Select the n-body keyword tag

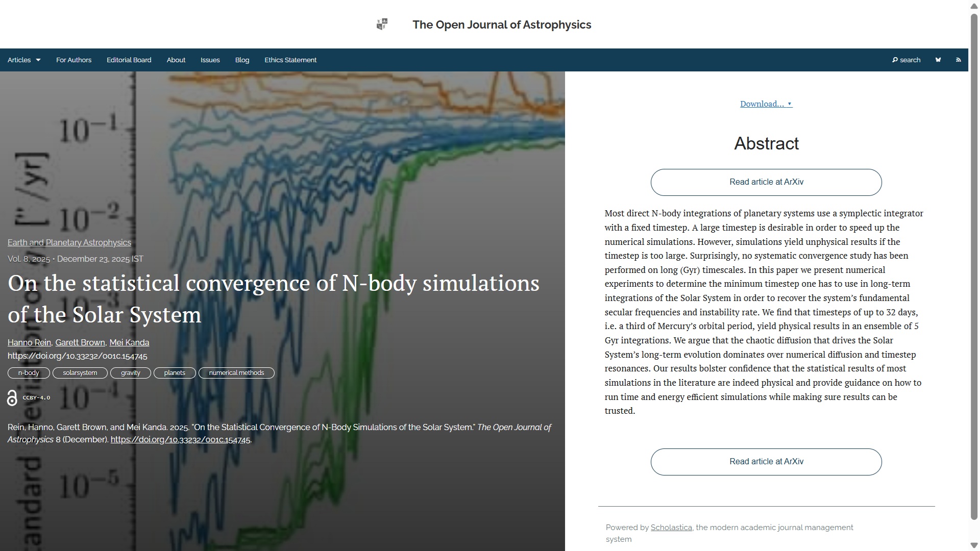(x=29, y=373)
